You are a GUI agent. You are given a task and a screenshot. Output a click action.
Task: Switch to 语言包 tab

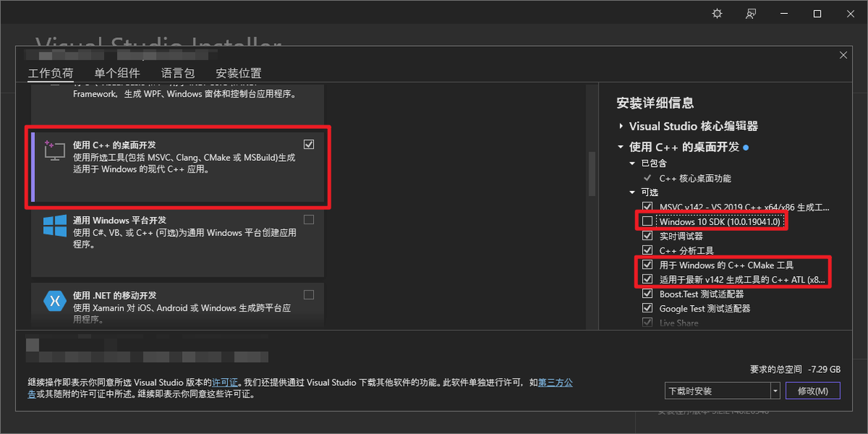click(178, 73)
